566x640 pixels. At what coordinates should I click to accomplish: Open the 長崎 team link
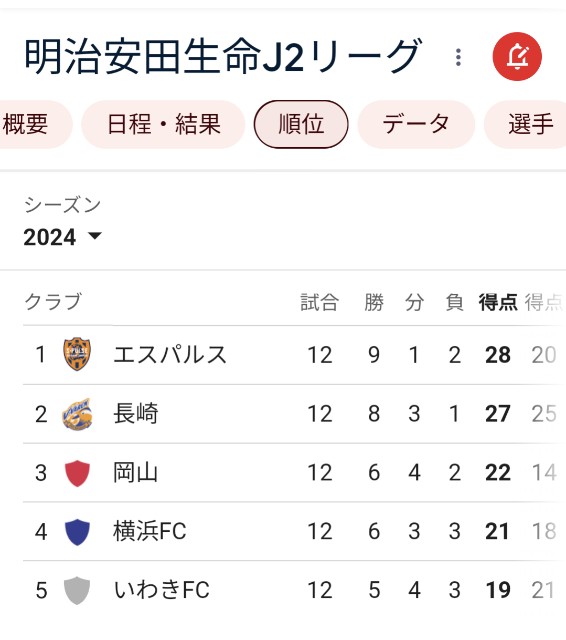coord(135,413)
